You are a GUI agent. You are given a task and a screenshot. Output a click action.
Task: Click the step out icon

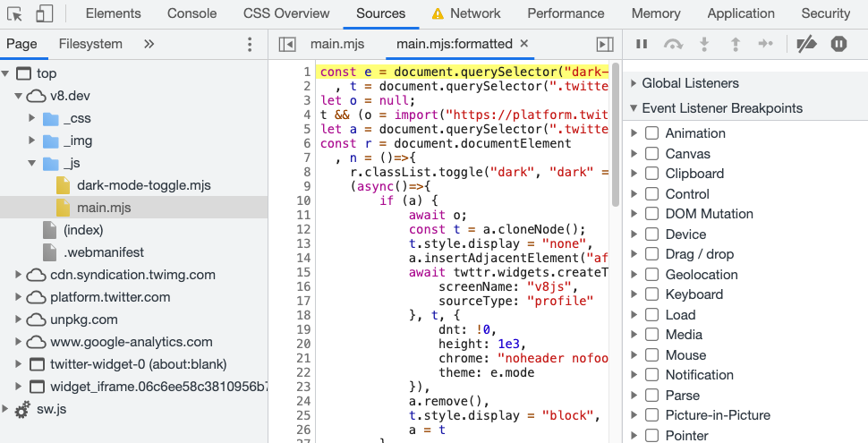click(736, 45)
